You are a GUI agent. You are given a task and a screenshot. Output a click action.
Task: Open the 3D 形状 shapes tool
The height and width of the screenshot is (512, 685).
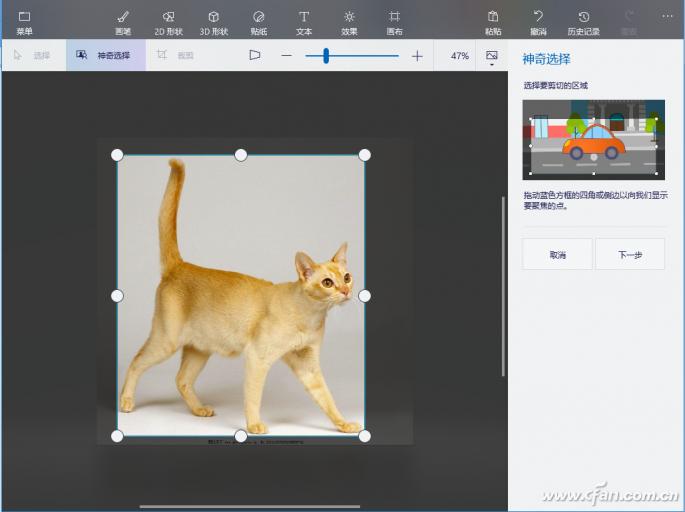pos(213,22)
